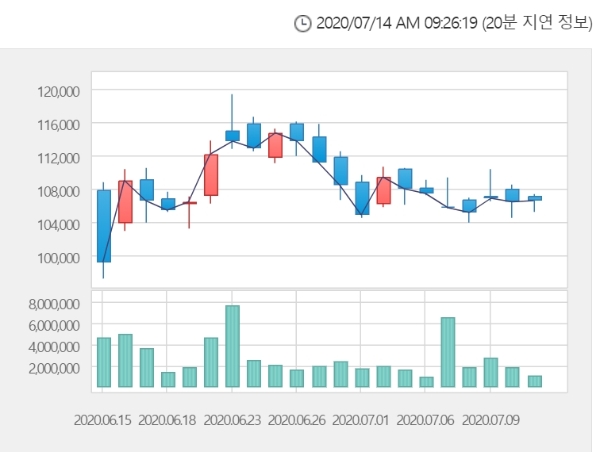Click the 4,000,000 volume axis label
The height and width of the screenshot is (452, 600).
[54, 347]
